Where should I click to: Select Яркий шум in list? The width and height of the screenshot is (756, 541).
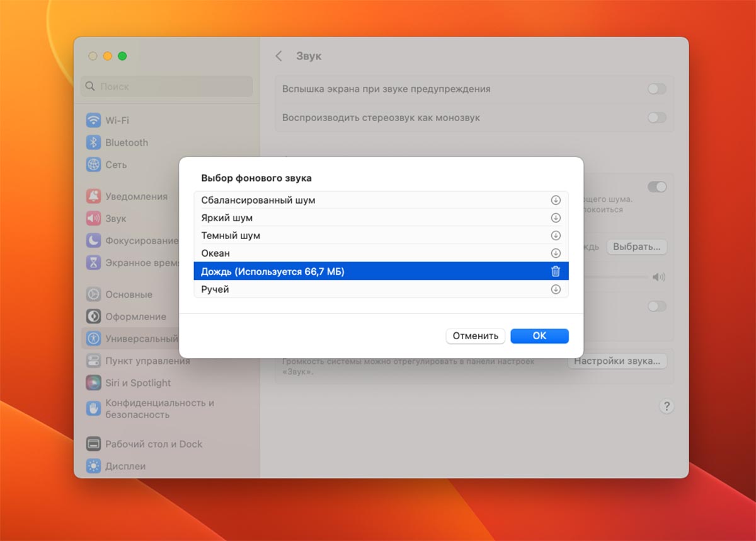(x=381, y=218)
